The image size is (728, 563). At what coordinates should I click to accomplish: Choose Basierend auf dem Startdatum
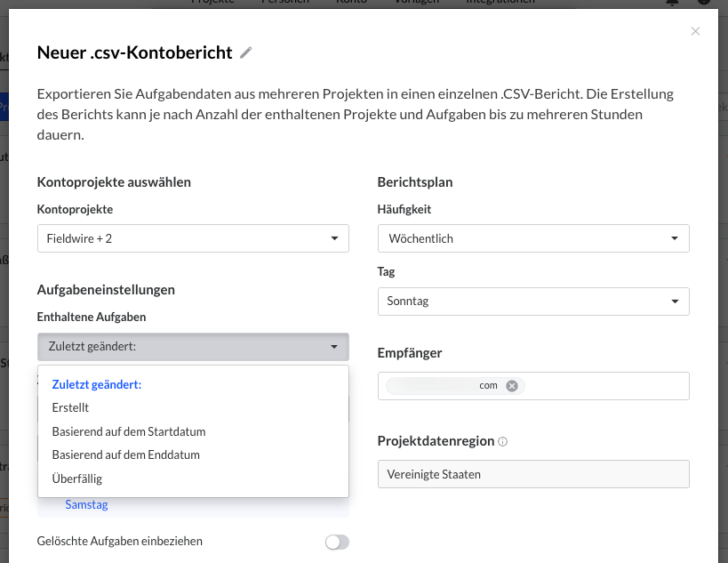coord(129,431)
